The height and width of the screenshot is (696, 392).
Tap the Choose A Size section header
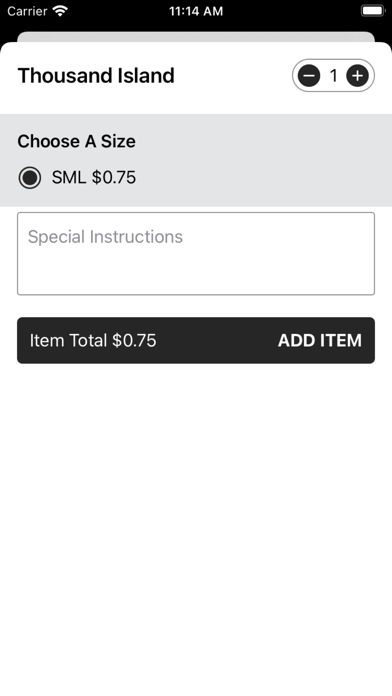(x=76, y=141)
